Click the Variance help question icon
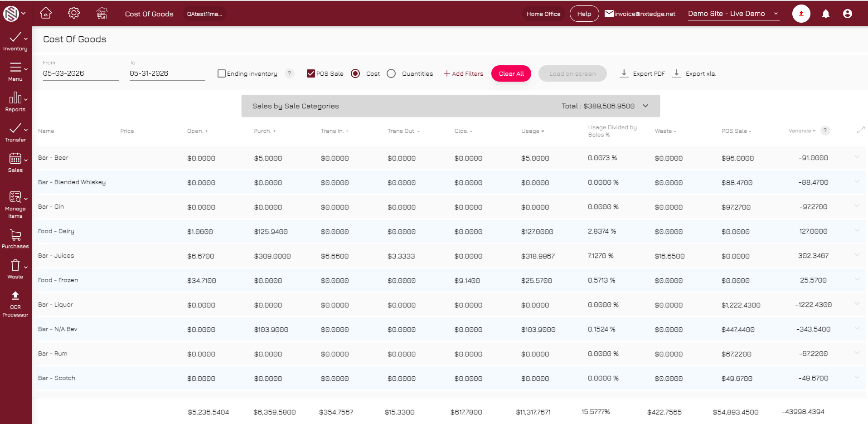 (x=825, y=131)
